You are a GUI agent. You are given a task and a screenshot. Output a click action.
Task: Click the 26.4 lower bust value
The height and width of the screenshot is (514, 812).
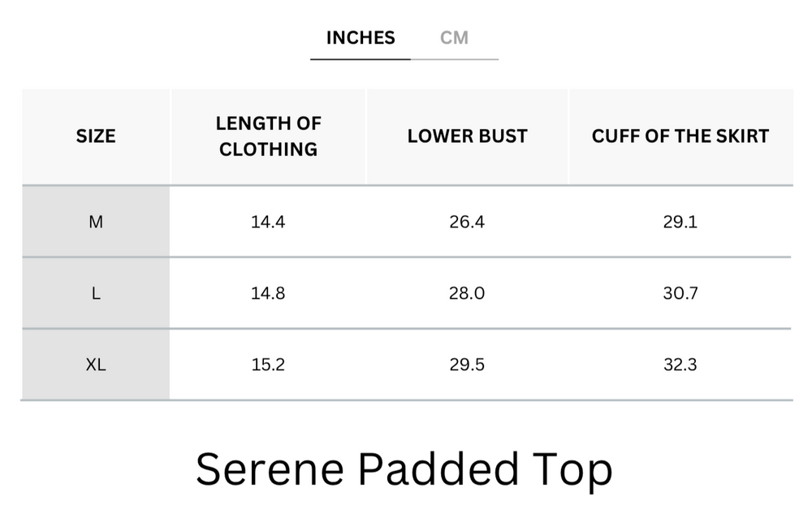[x=467, y=221]
